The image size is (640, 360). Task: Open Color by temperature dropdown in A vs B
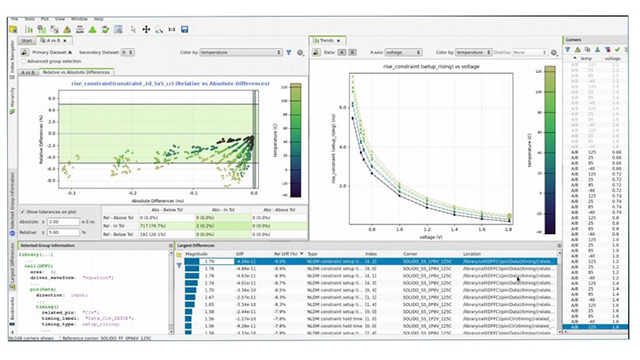click(x=241, y=52)
